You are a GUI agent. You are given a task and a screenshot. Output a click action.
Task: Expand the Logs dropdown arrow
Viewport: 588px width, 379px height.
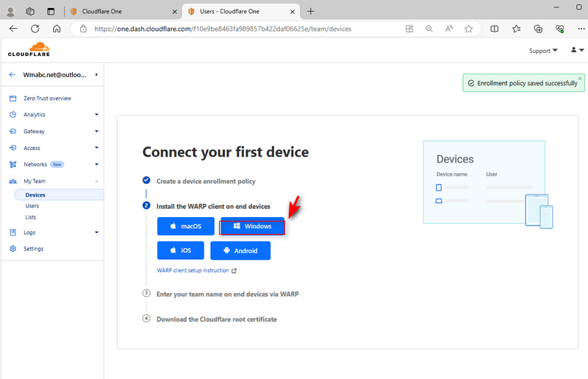point(97,233)
